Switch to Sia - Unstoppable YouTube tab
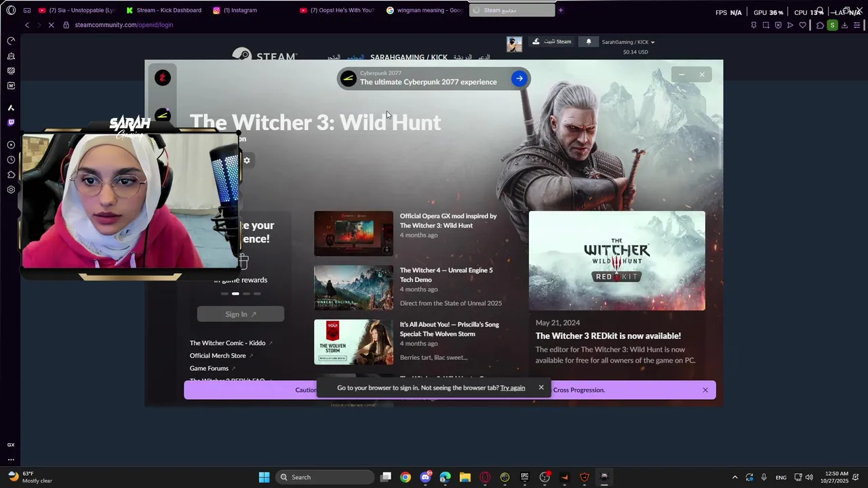Viewport: 868px width, 488px height. point(77,10)
